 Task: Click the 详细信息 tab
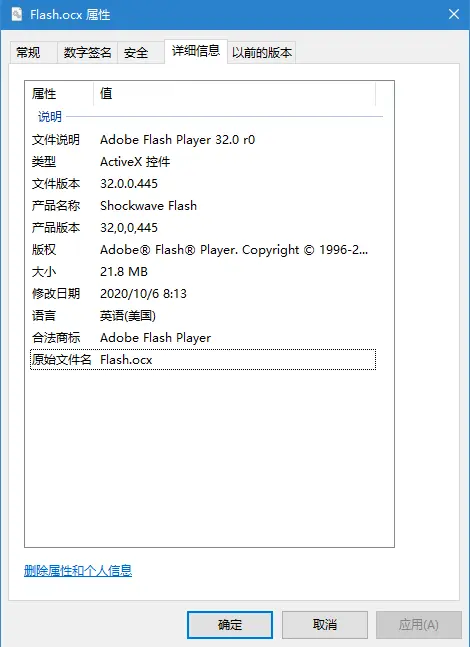tap(196, 51)
